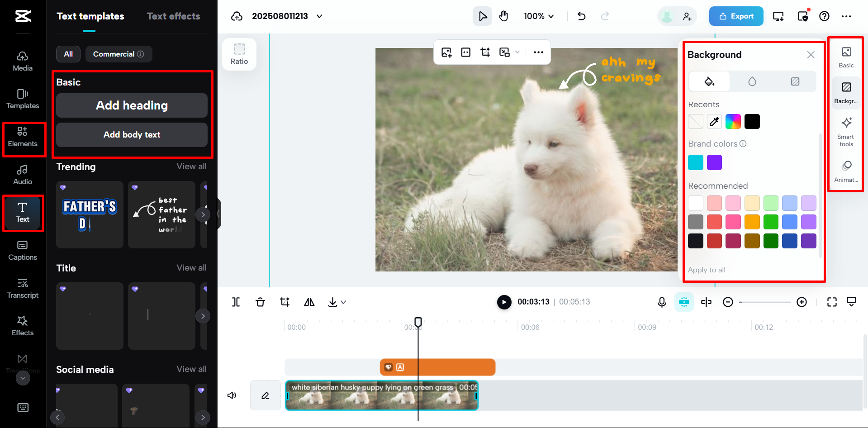This screenshot has height=428, width=868.
Task: Switch to Text effects tab
Action: 173,16
